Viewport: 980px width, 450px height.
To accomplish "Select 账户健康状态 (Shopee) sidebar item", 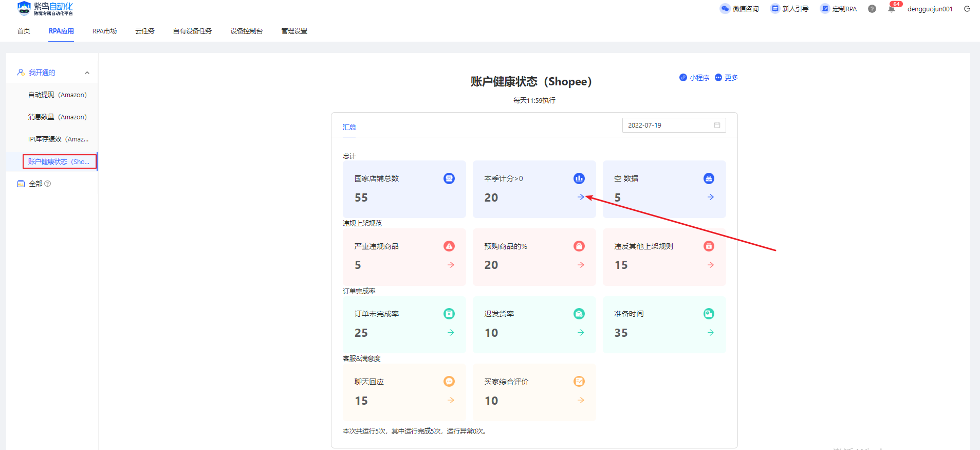I will pyautogui.click(x=59, y=161).
